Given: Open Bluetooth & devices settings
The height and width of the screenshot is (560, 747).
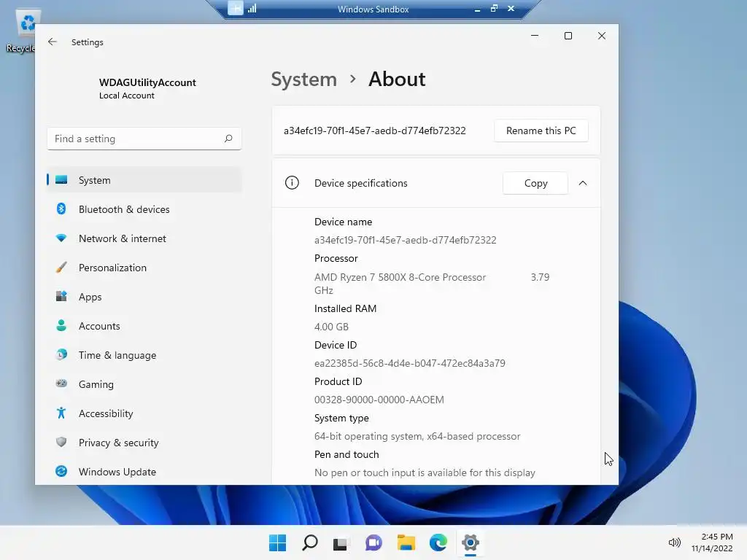Looking at the screenshot, I should point(144,209).
